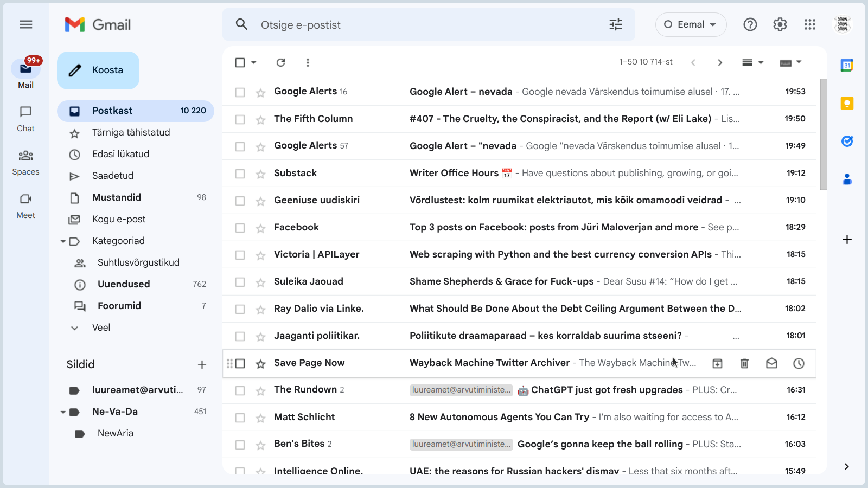
Task: Open Contacts side panel
Action: pos(847,179)
